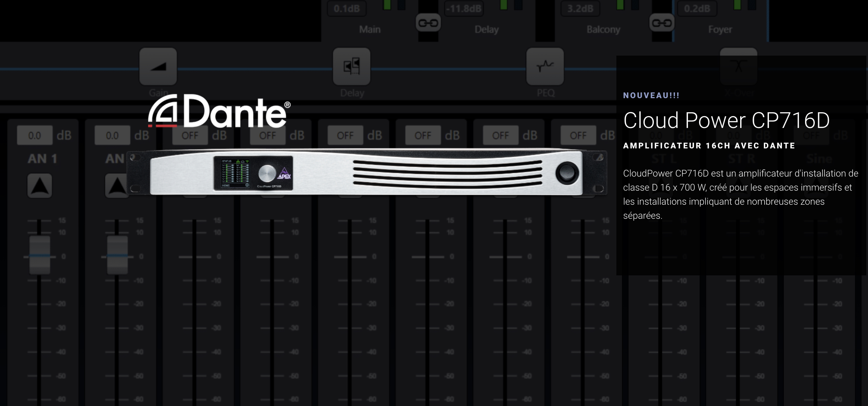Click the Dante logo
Screen dimensions: 868x406
coord(219,111)
